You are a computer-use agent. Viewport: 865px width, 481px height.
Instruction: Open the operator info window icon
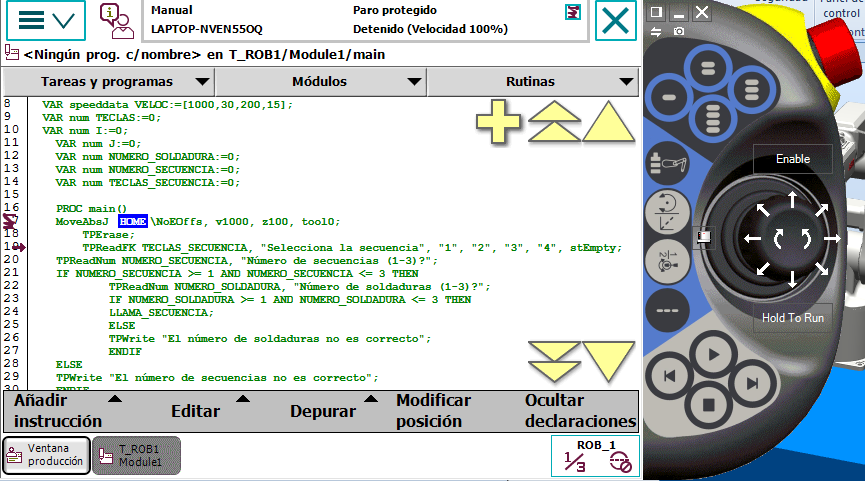click(x=116, y=21)
